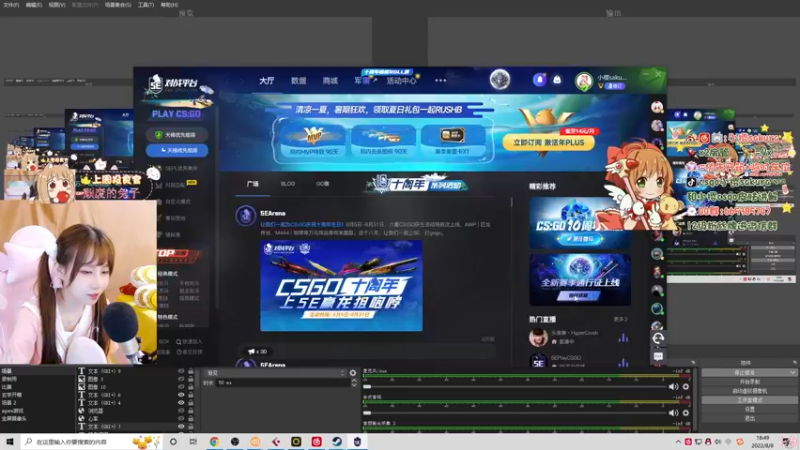The image size is (800, 450).
Task: Open the notification bell in 5E header
Action: 539,80
